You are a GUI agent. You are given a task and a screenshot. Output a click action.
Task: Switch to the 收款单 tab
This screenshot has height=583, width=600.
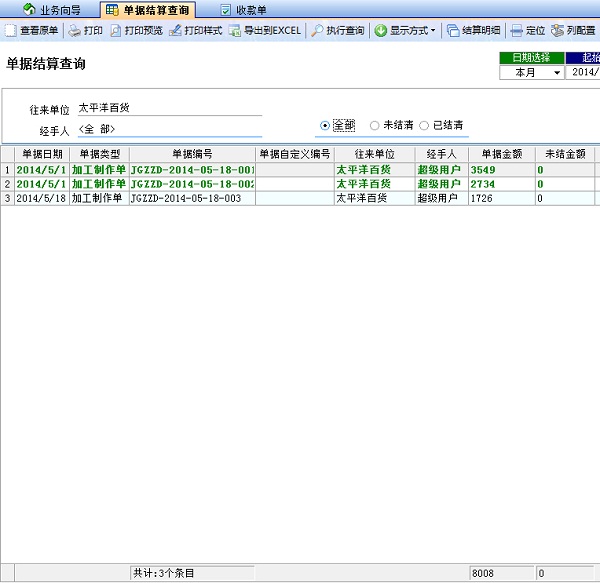(243, 9)
